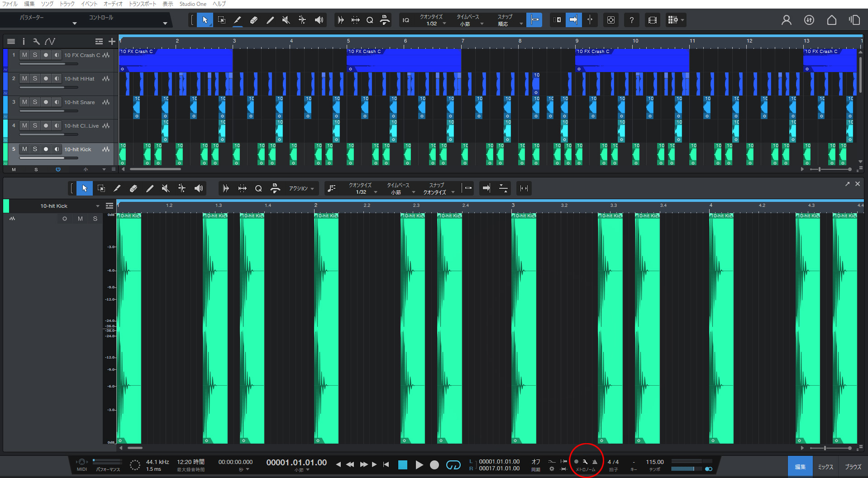Open the Transport (トランスポート) menu
The image size is (868, 478).
[143, 4]
